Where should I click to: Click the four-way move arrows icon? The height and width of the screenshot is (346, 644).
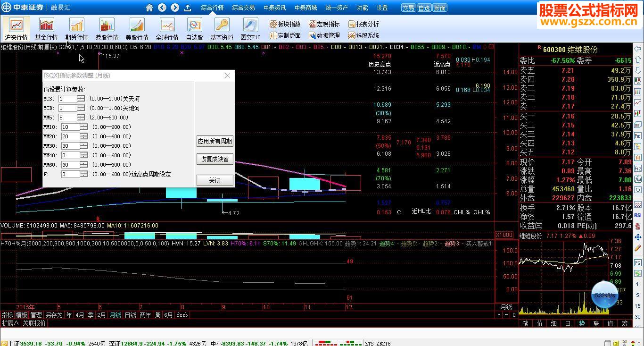click(x=638, y=237)
